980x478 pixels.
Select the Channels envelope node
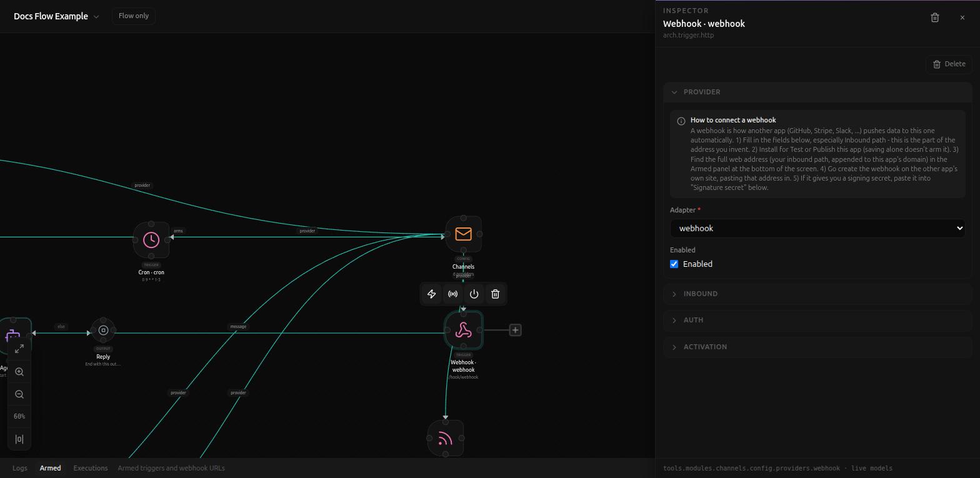[x=464, y=234]
